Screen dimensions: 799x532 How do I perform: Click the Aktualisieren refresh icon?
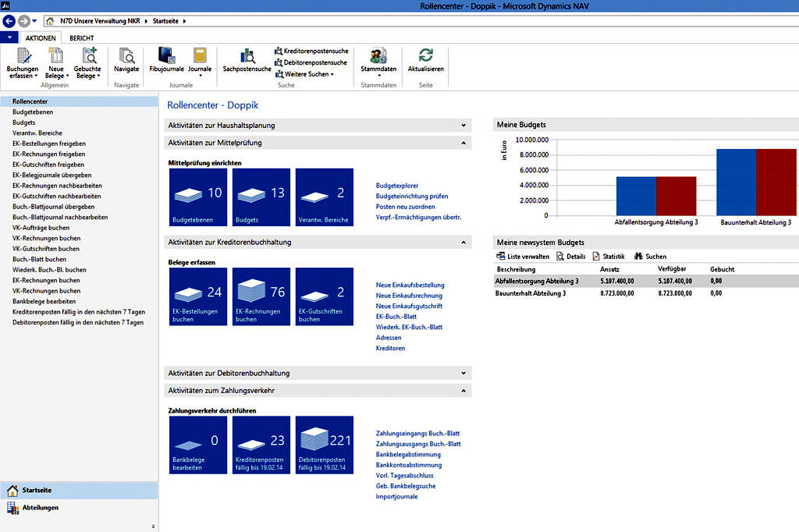(x=425, y=57)
